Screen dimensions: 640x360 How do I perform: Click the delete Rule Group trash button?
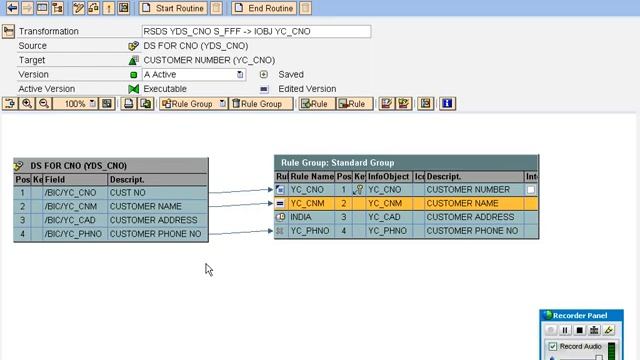click(261, 104)
